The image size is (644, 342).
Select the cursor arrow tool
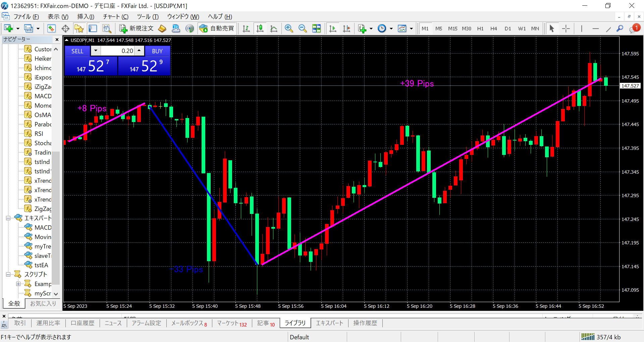(552, 28)
